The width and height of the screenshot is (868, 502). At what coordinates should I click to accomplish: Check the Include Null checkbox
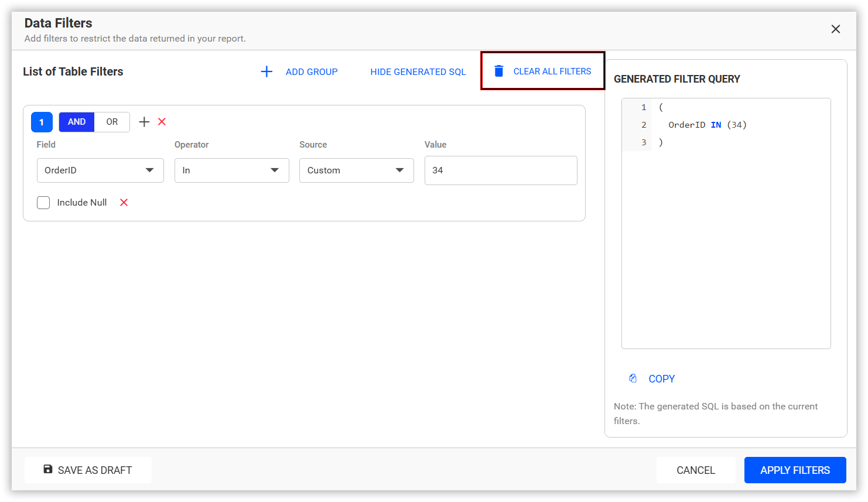43,203
